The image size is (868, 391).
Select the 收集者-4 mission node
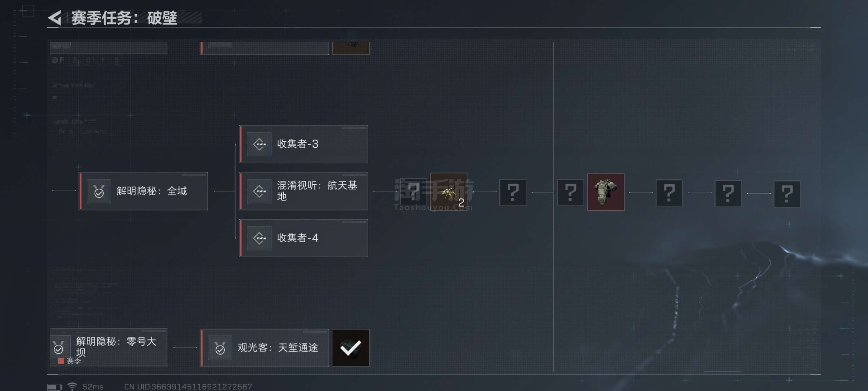tap(303, 238)
